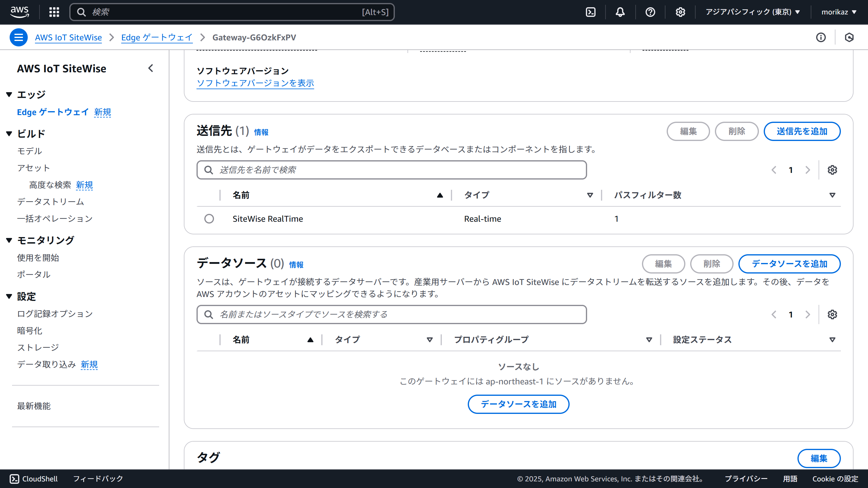Open 暗号化 in sidebar
The width and height of the screenshot is (868, 488).
30,331
